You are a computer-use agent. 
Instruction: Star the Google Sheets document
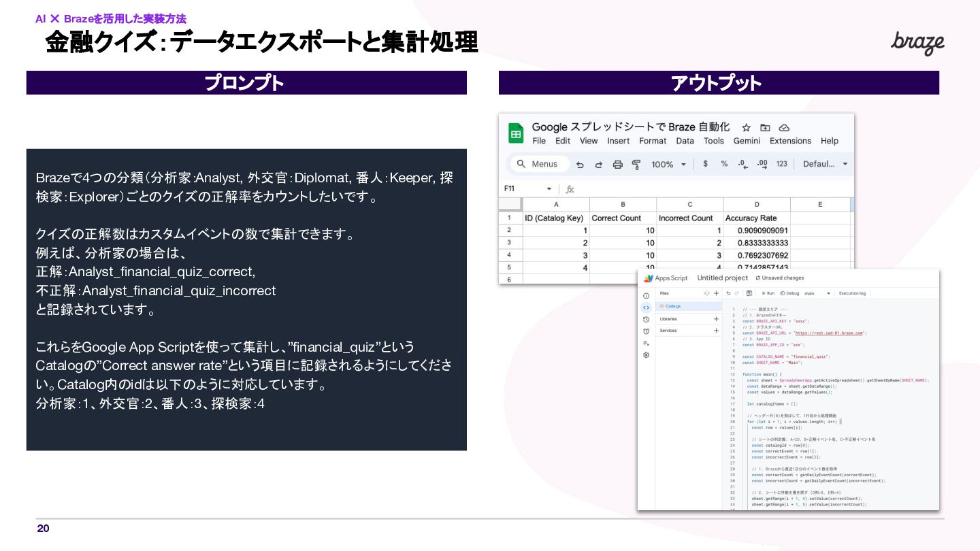point(746,127)
